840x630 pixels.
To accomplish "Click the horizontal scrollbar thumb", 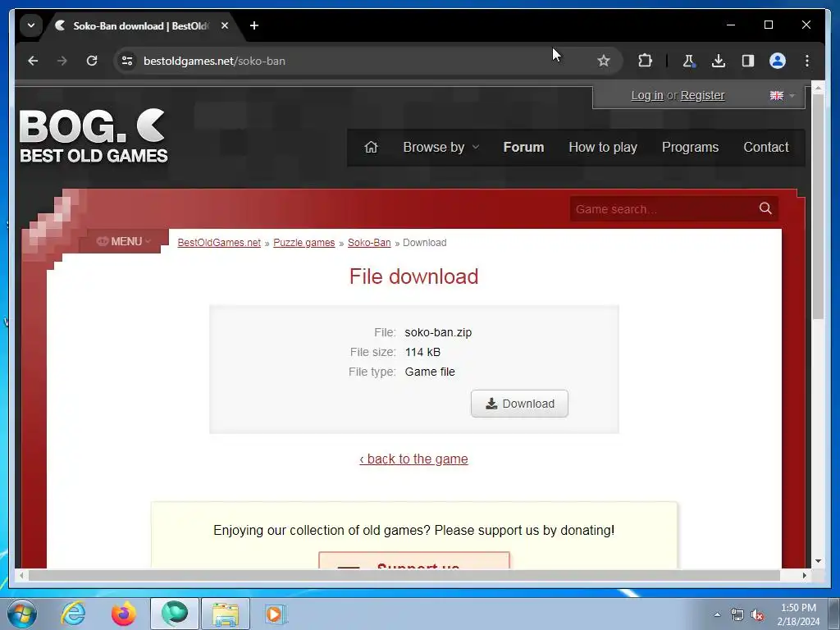I will [x=404, y=575].
